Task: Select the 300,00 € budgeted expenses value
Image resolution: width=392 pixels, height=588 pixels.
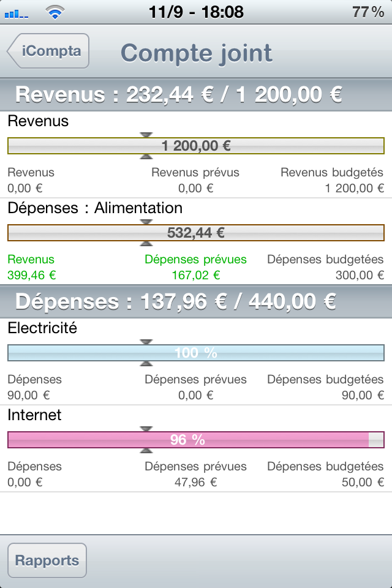Action: coord(360,275)
